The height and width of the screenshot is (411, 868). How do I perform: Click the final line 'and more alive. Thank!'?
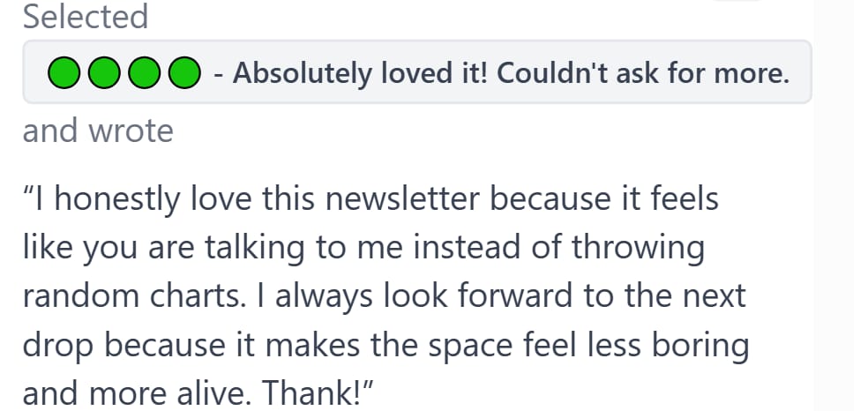198,392
